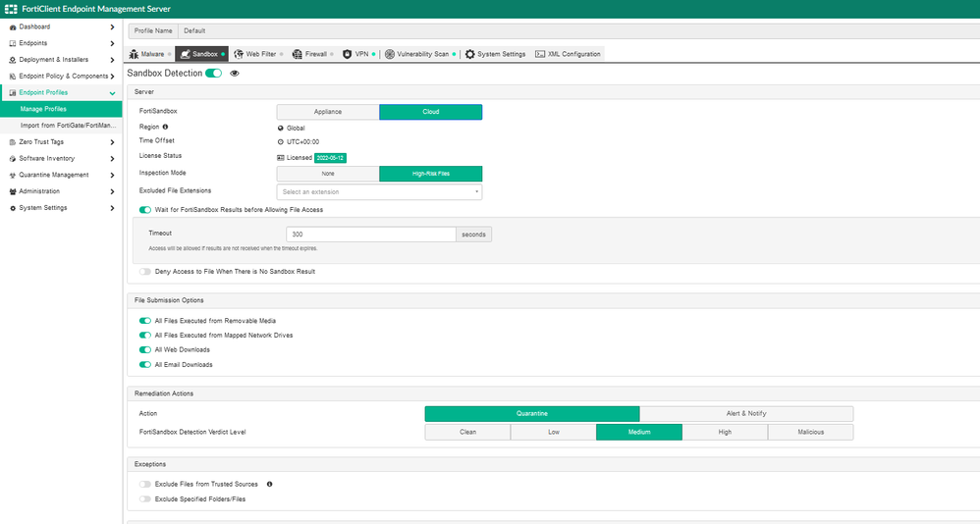Enable Exclude Files from Trusted Sources
Screen dimensions: 980x524
pos(145,484)
